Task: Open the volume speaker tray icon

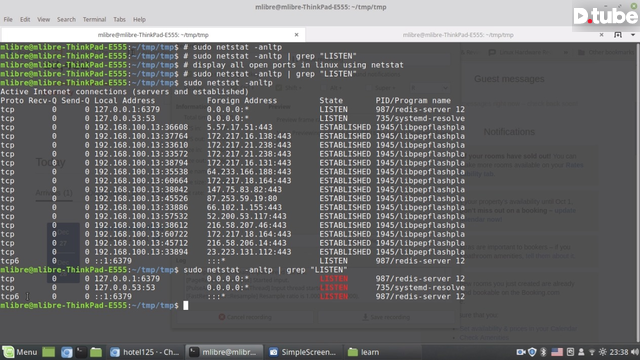Action: click(635, 352)
